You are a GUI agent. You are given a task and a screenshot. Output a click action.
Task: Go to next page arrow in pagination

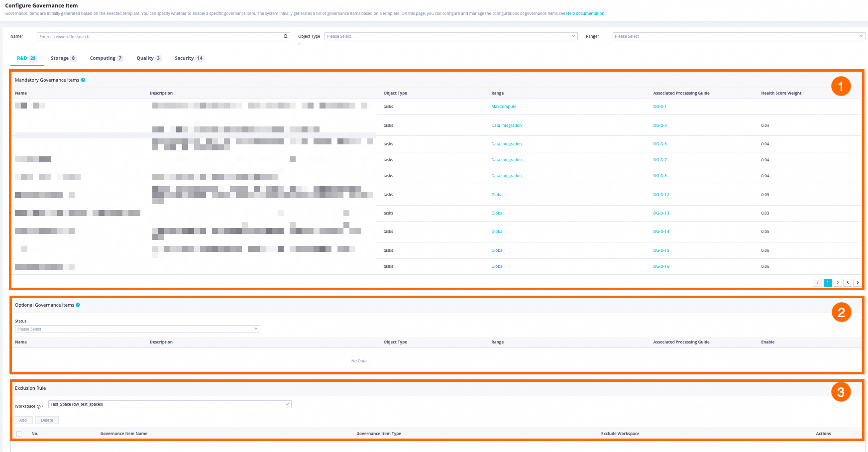click(x=858, y=283)
